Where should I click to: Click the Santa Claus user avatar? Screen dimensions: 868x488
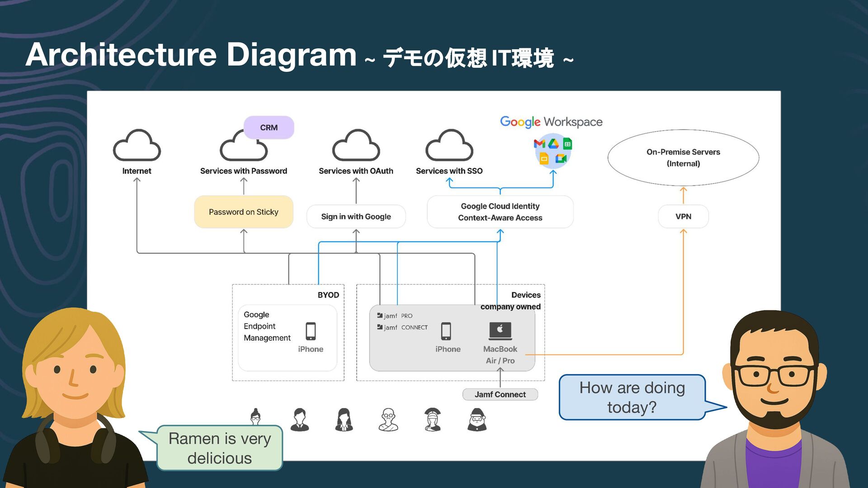[x=476, y=419]
